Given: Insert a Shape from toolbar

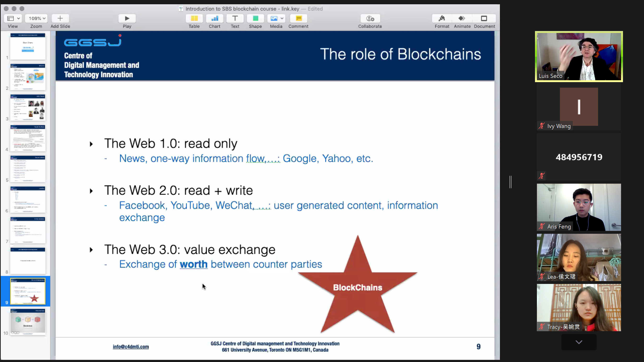Looking at the screenshot, I should pos(255,18).
